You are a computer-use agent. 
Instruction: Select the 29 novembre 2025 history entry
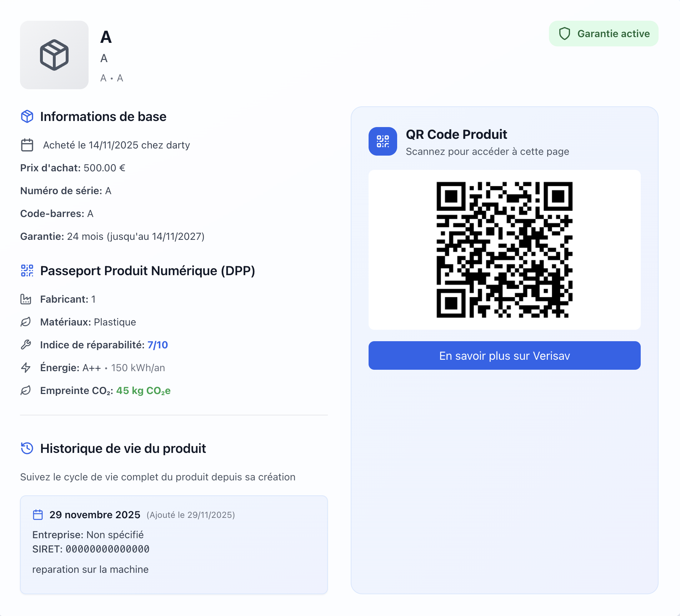click(x=174, y=544)
